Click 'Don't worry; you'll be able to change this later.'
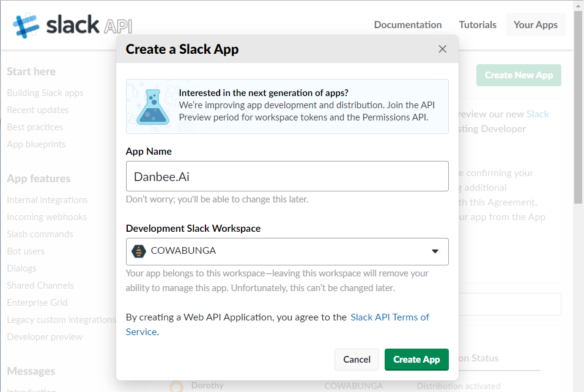584x392 pixels. point(217,199)
